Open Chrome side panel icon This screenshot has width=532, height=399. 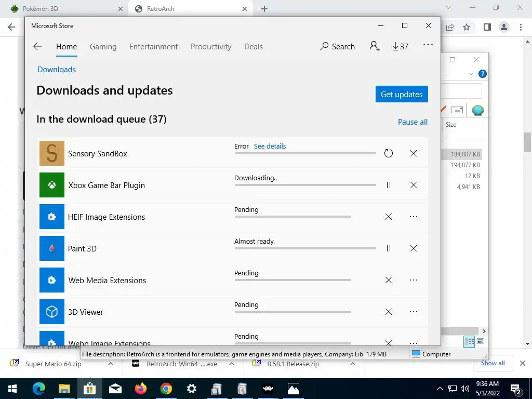pos(487,27)
